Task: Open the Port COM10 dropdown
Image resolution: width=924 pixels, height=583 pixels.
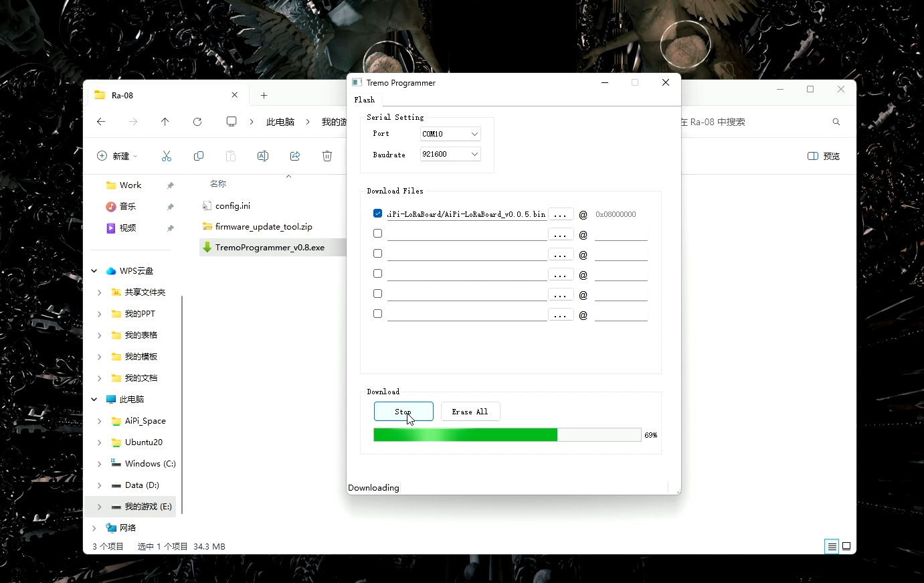Action: tap(450, 134)
